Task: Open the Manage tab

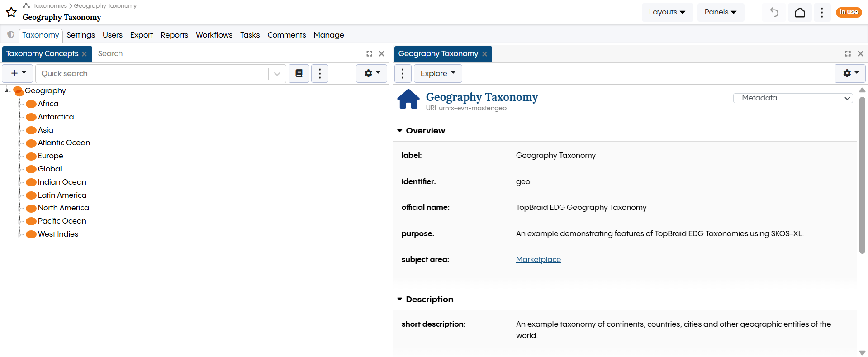Action: tap(329, 35)
